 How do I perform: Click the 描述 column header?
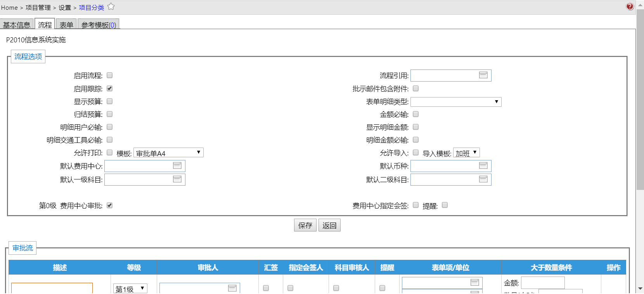[60, 267]
